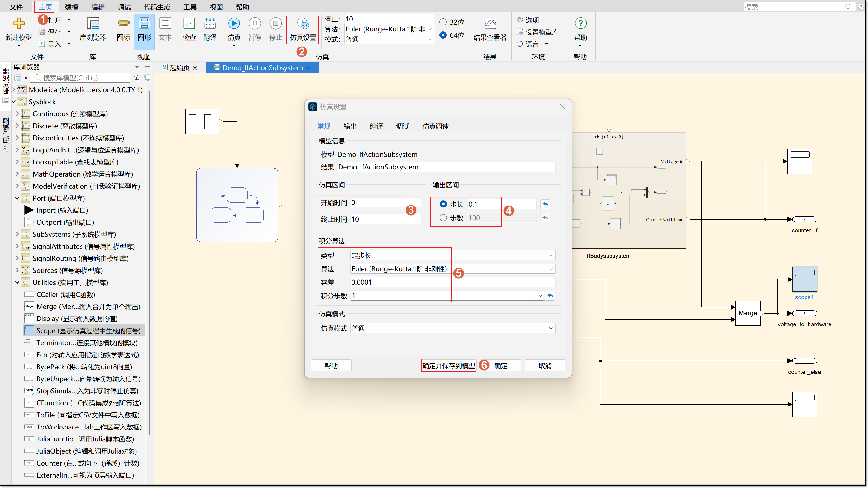Select the 步数 radio button
Image resolution: width=868 pixels, height=488 pixels.
coord(443,218)
